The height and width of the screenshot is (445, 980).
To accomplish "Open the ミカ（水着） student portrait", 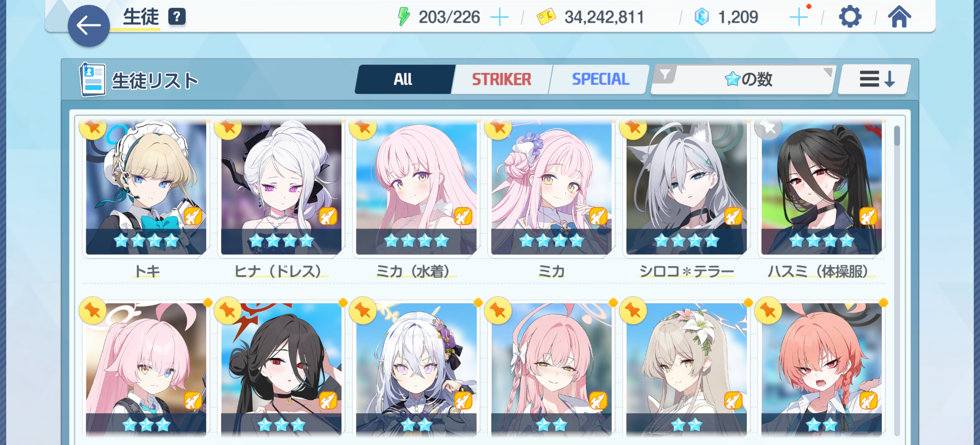I will (x=416, y=189).
